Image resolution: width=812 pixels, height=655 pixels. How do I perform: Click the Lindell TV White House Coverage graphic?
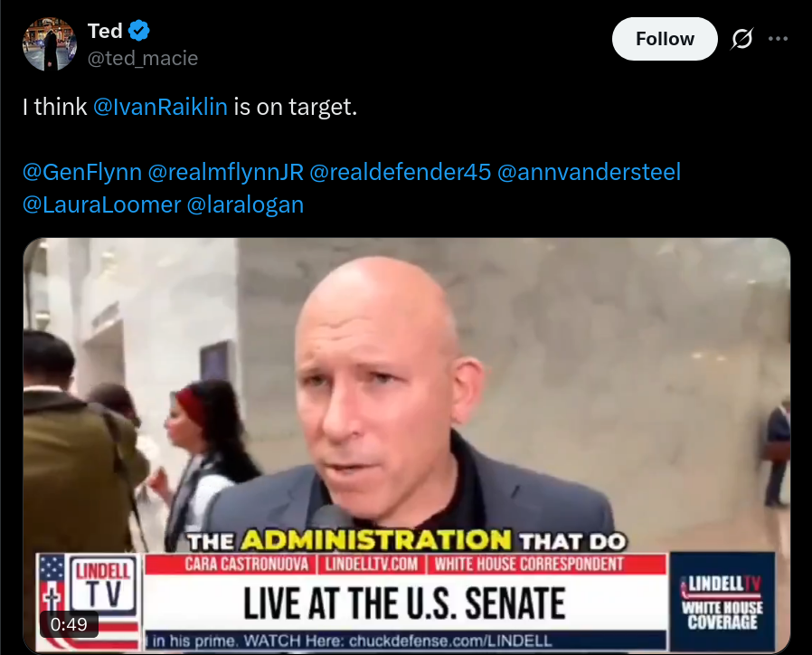[722, 602]
